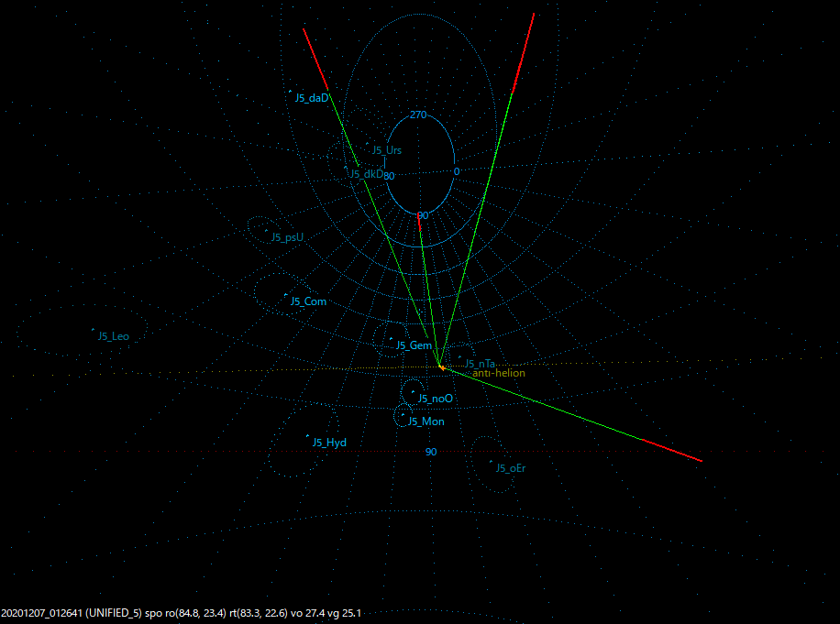Click the J5_daD radiant label
The height and width of the screenshot is (624, 840).
311,98
